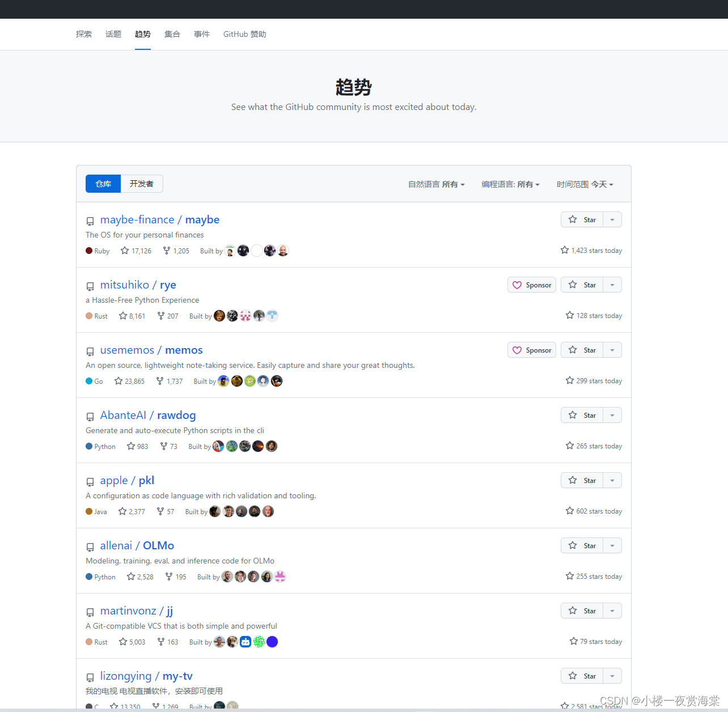Click the heart icon in rye's Sponsor button
This screenshot has height=712, width=728.
click(x=517, y=285)
